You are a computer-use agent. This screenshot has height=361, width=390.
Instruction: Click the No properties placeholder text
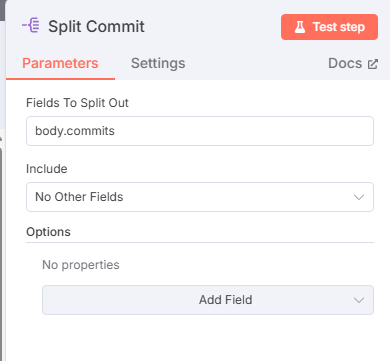pos(81,265)
